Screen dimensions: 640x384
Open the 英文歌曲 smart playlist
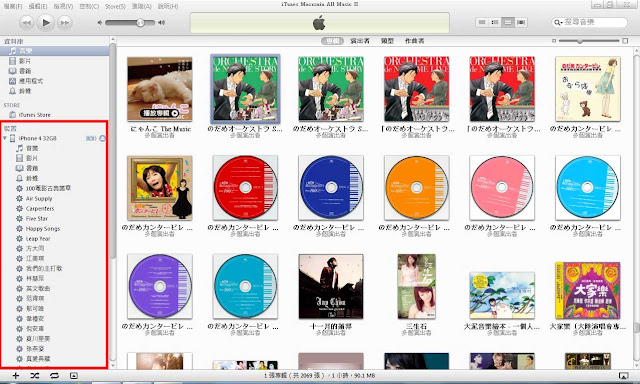coord(38,289)
